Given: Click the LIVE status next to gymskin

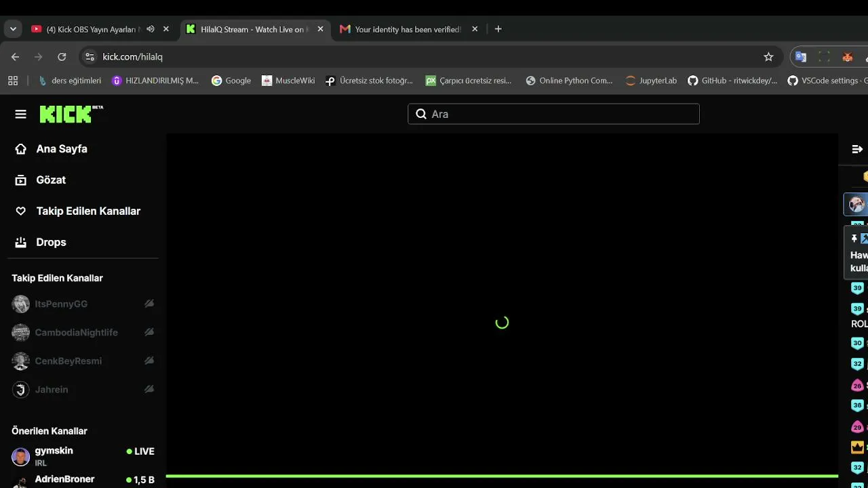Looking at the screenshot, I should (140, 451).
